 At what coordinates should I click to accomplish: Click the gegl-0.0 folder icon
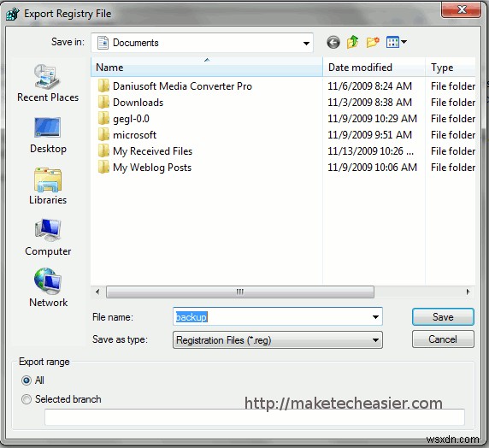tap(103, 118)
